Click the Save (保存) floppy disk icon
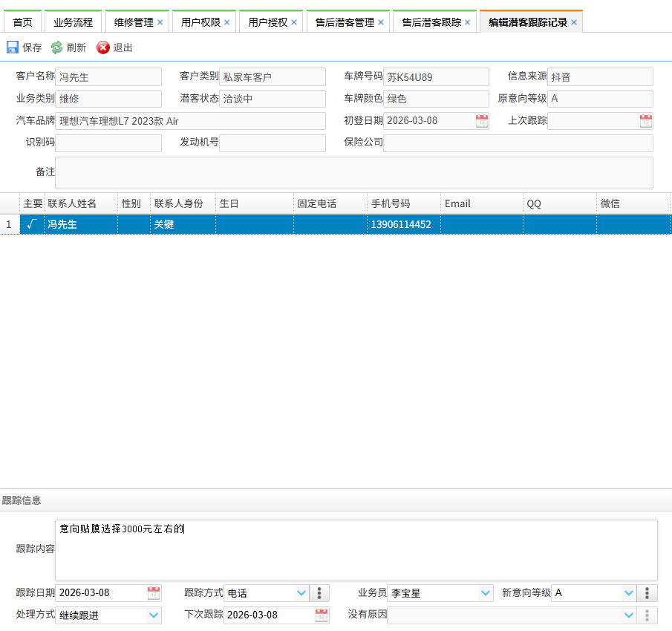The width and height of the screenshot is (672, 631). 13,48
